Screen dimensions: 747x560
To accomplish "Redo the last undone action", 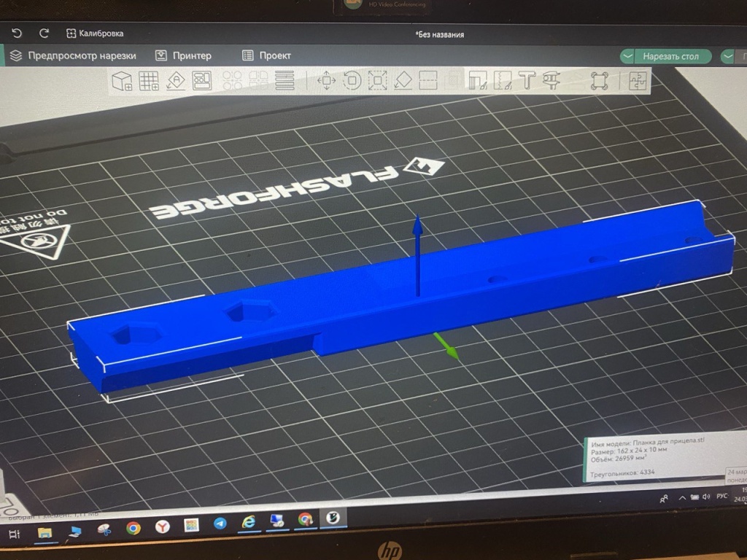I will point(44,33).
